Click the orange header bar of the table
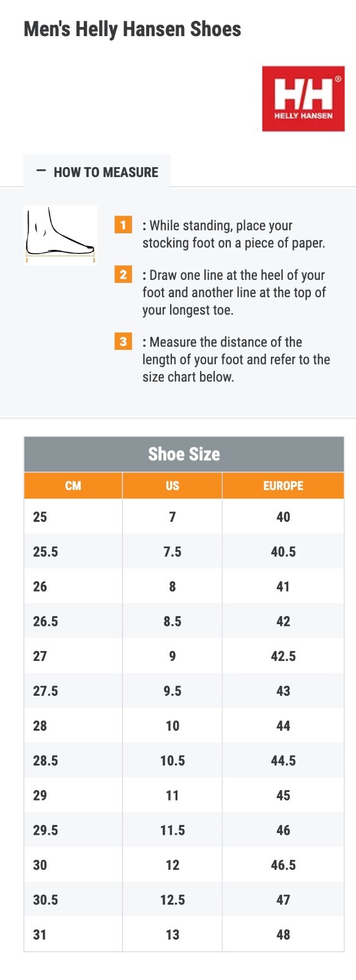356x980 pixels. point(184,486)
